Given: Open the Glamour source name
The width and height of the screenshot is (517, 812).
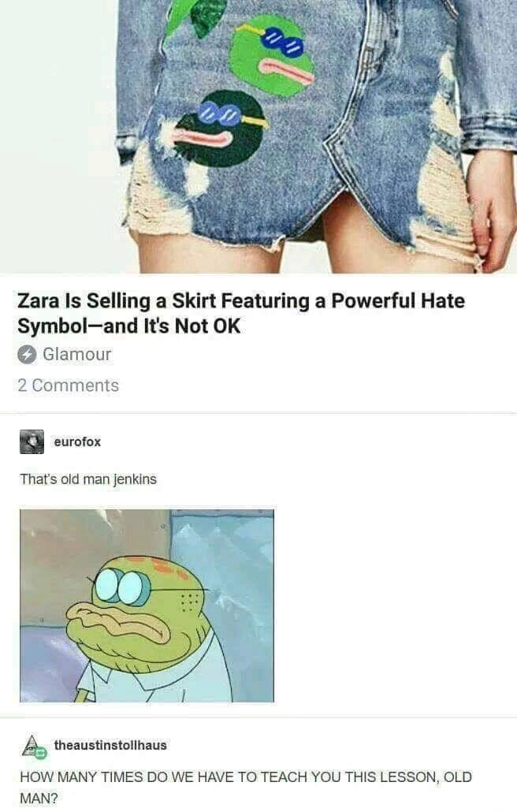Looking at the screenshot, I should [x=76, y=354].
